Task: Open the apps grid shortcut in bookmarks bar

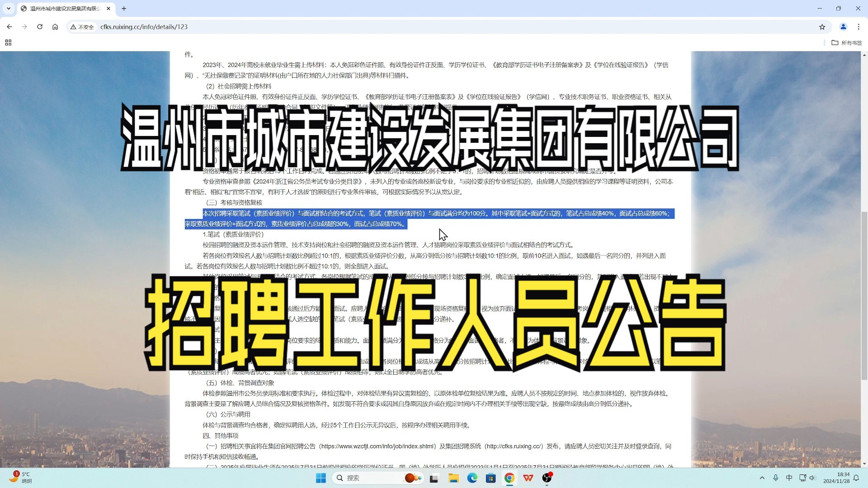Action: click(8, 42)
